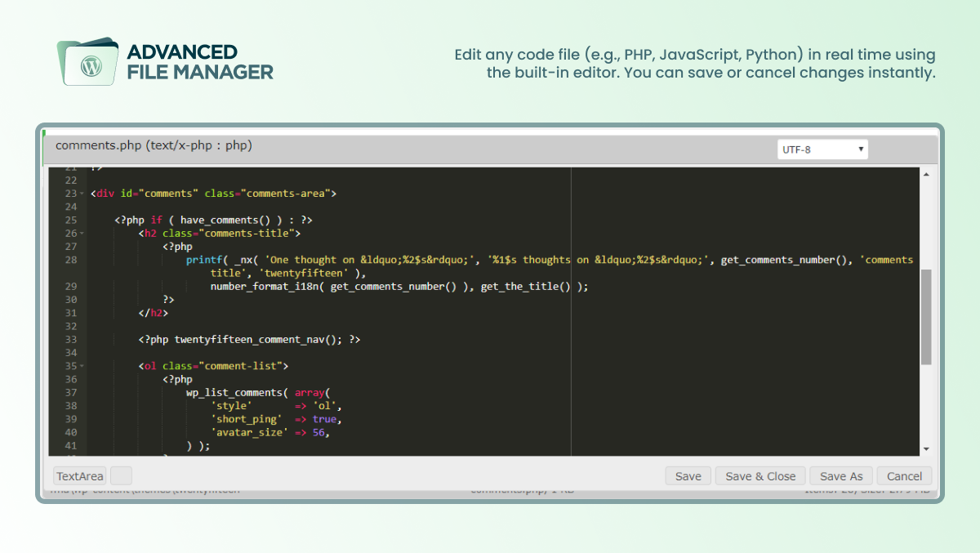980x553 pixels.
Task: Click the Save & Close button
Action: pos(760,476)
